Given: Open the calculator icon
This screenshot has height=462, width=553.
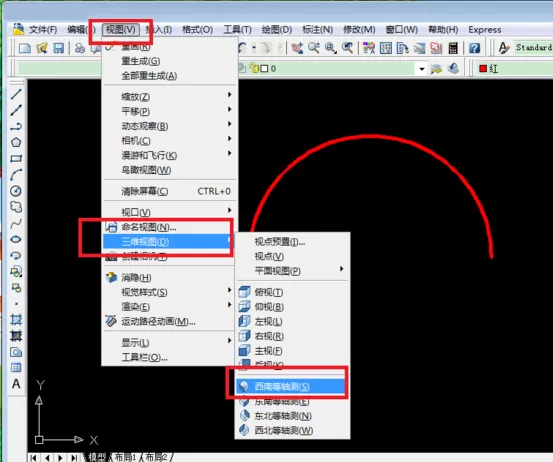Looking at the screenshot, I should point(453,48).
